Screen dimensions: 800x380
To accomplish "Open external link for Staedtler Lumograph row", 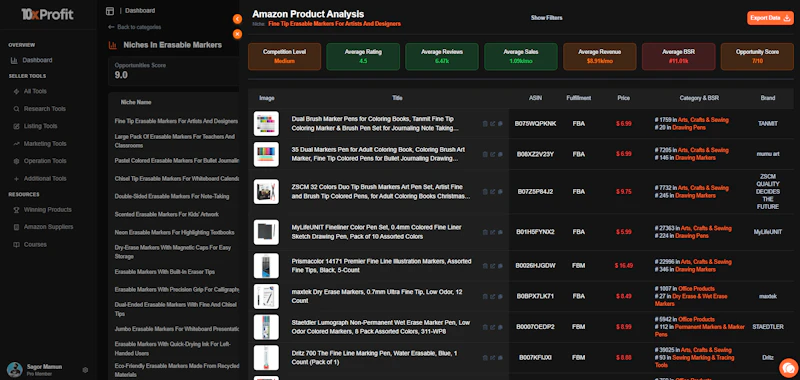I will [x=492, y=327].
